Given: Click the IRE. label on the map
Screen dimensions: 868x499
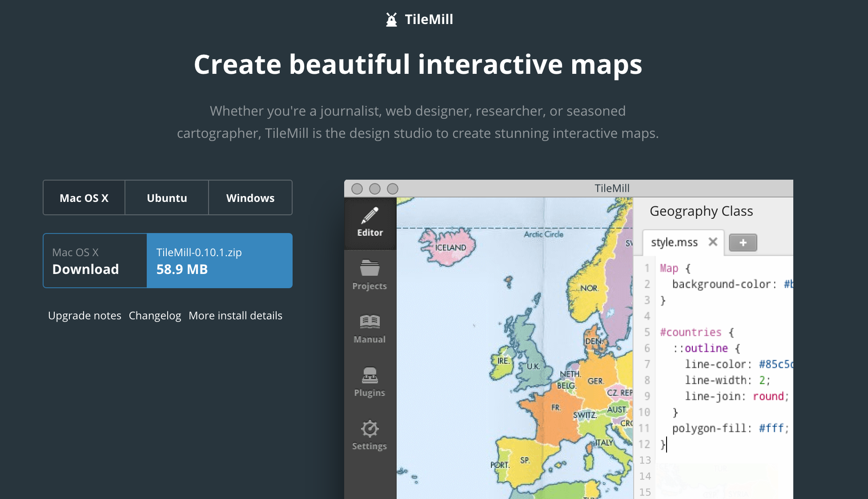Looking at the screenshot, I should tap(503, 361).
